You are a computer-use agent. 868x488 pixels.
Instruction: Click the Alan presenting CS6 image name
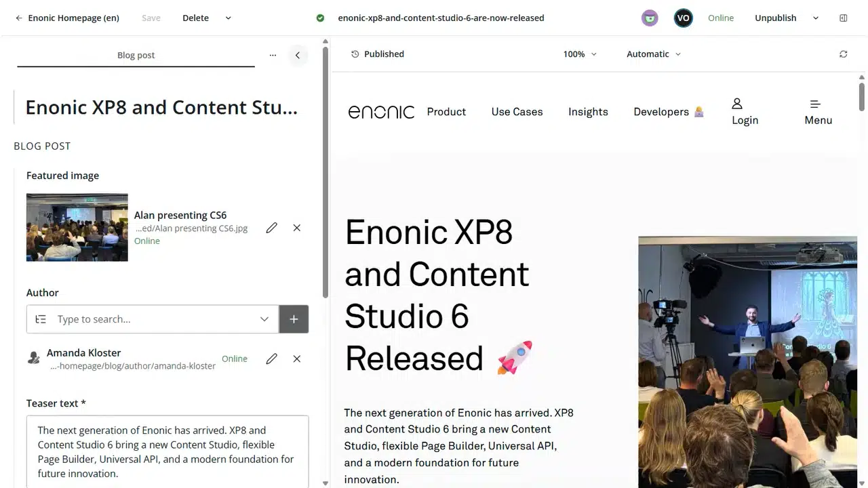click(x=180, y=216)
